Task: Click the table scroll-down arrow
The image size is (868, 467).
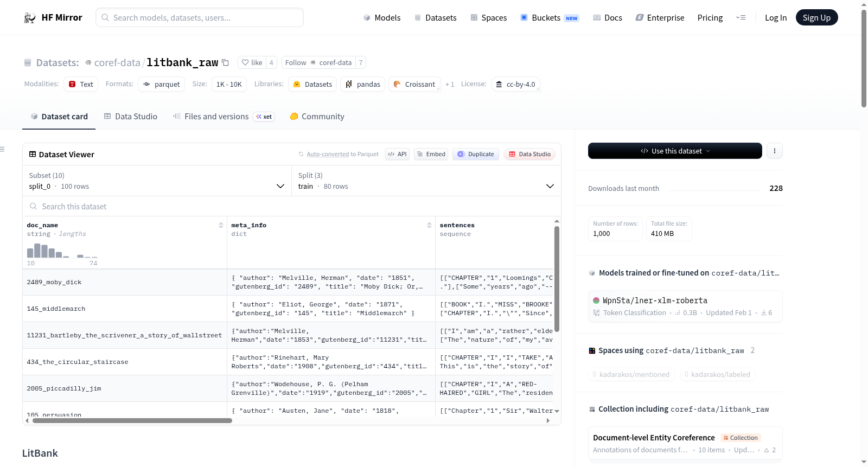Action: tap(557, 411)
